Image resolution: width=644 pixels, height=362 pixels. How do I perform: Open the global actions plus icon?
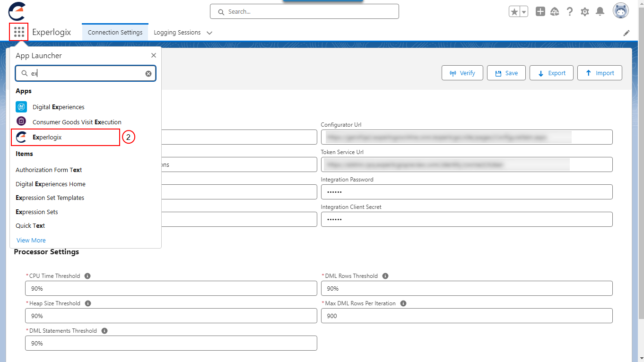tap(540, 11)
